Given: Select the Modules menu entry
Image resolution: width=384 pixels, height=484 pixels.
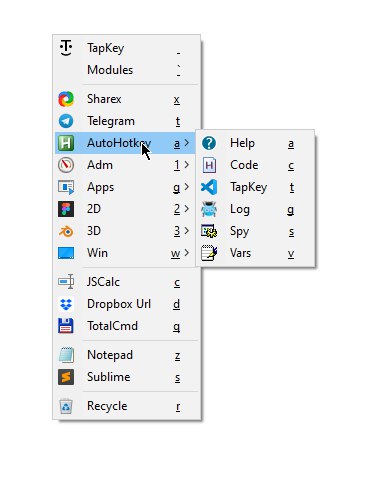Looking at the screenshot, I should tap(127, 70).
